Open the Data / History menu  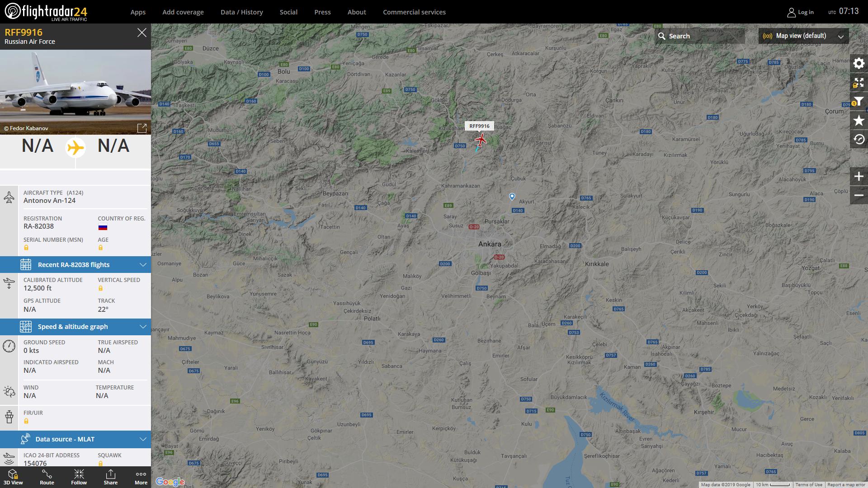pos(241,12)
